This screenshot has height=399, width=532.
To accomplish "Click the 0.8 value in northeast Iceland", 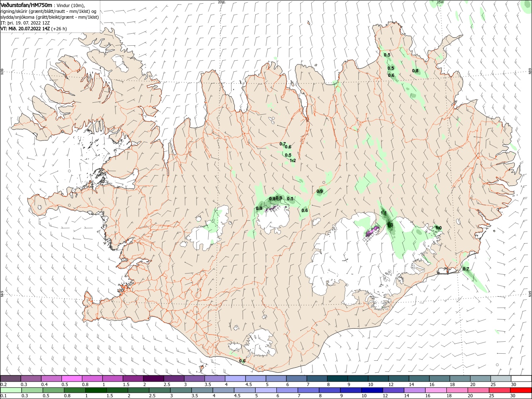I will pos(415,71).
